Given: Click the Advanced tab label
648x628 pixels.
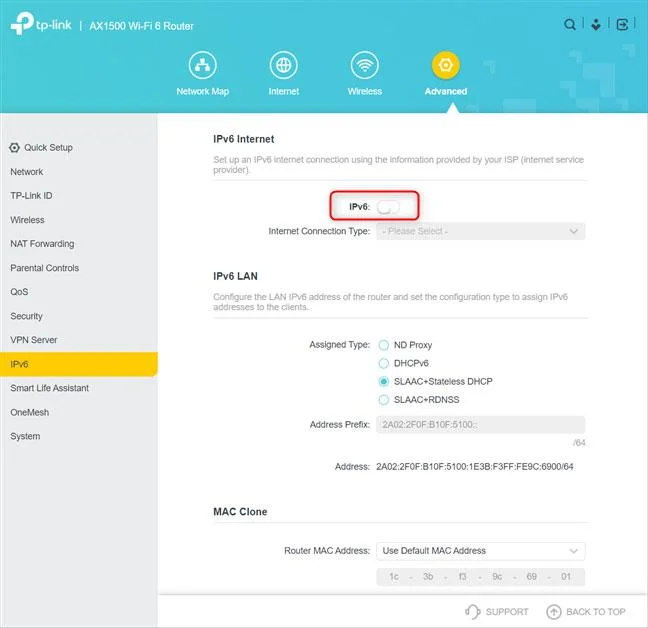Looking at the screenshot, I should tap(446, 91).
